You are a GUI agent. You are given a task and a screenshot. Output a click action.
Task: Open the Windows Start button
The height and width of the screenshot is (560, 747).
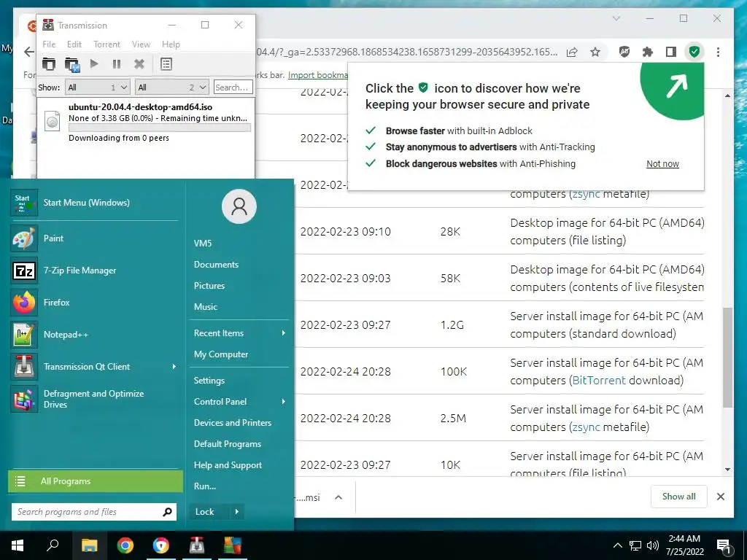(x=18, y=545)
